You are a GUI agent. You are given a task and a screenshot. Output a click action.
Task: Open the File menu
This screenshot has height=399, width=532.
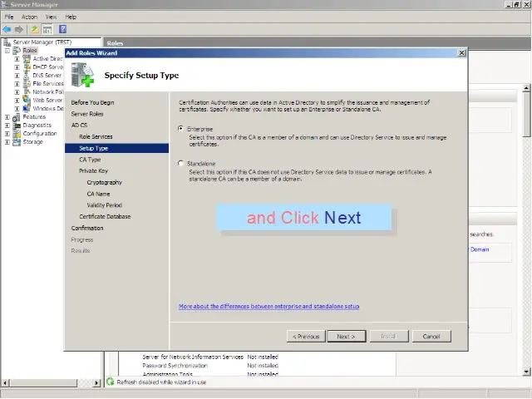9,17
